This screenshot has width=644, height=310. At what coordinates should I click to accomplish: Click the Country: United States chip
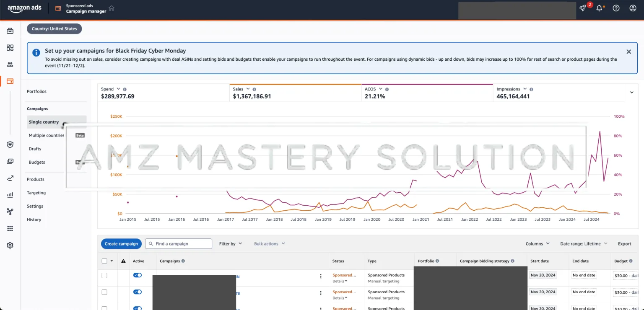[55, 29]
